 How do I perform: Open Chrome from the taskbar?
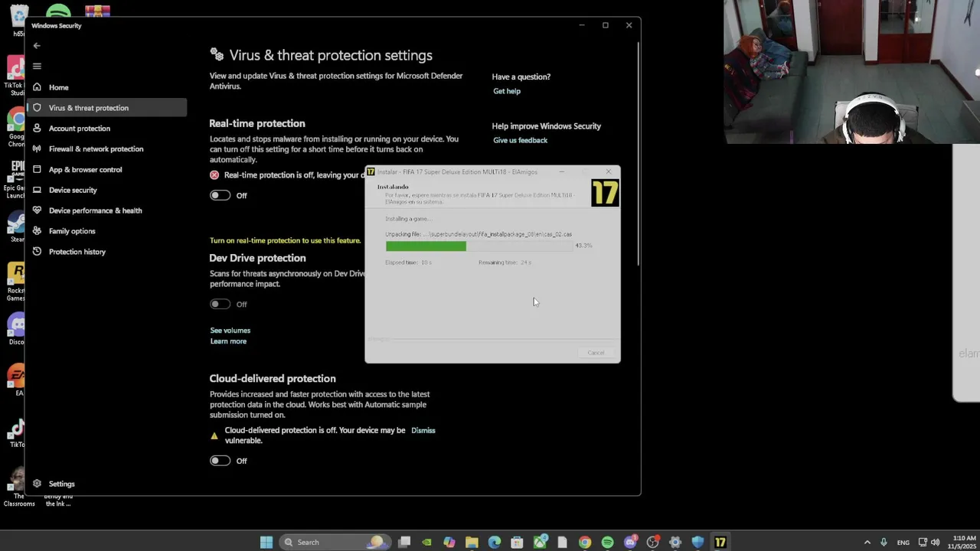pyautogui.click(x=585, y=542)
